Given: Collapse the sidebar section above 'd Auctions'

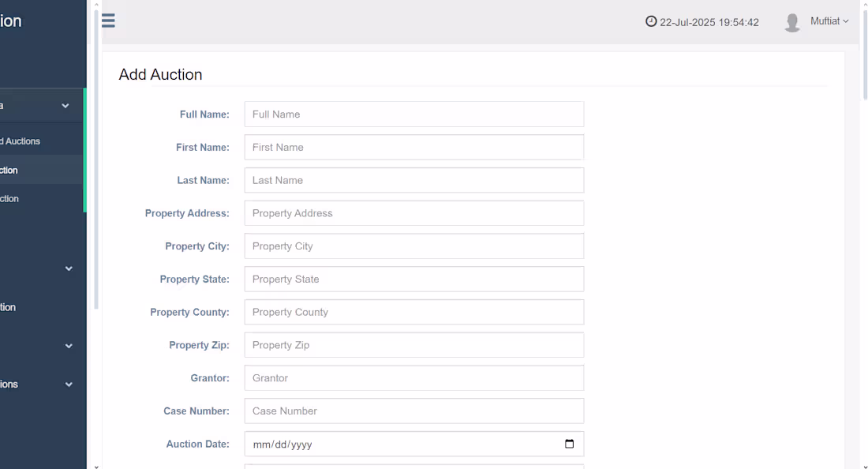Looking at the screenshot, I should (x=65, y=106).
